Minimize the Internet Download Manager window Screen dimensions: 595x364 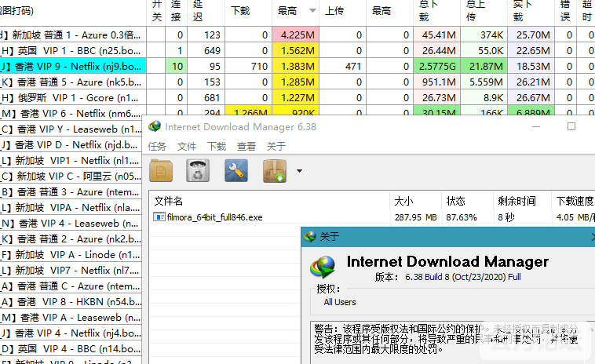(x=536, y=126)
